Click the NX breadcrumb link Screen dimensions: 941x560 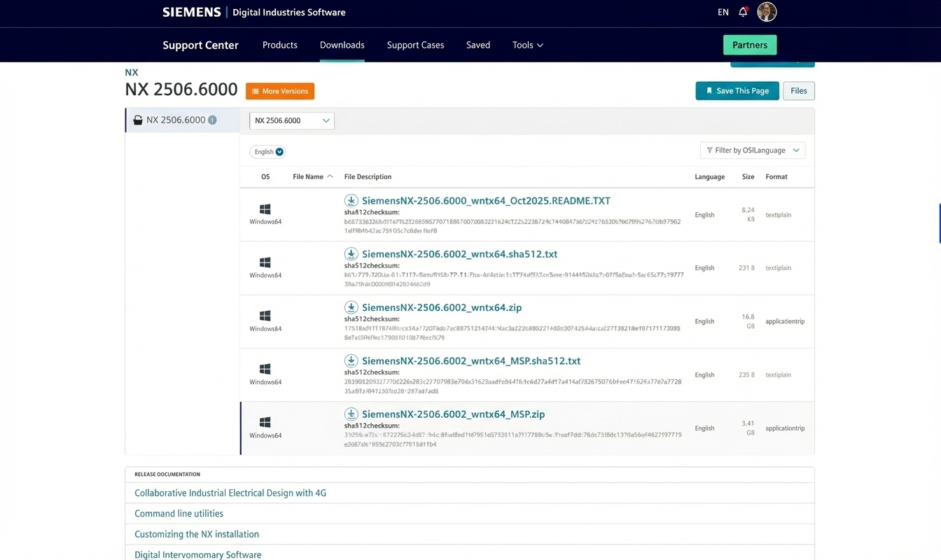132,72
